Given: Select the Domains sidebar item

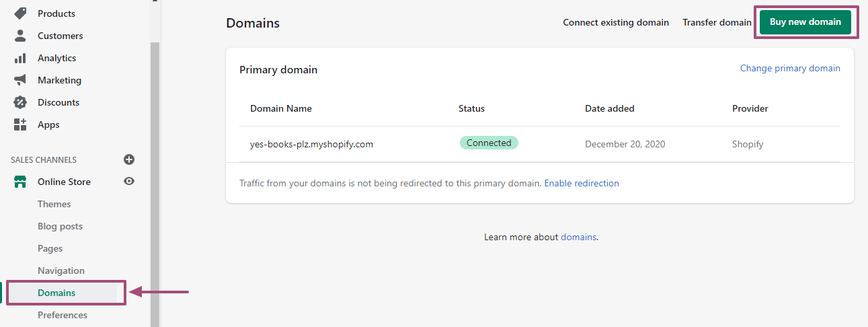Looking at the screenshot, I should click(62, 293).
